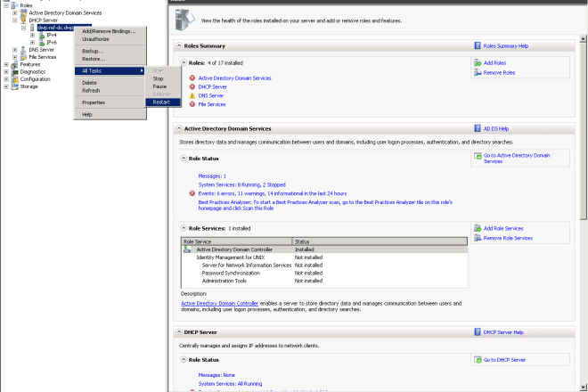Screen dimensions: 588x392
Task: Expand the Diagnostics tree node
Action: (x=5, y=71)
